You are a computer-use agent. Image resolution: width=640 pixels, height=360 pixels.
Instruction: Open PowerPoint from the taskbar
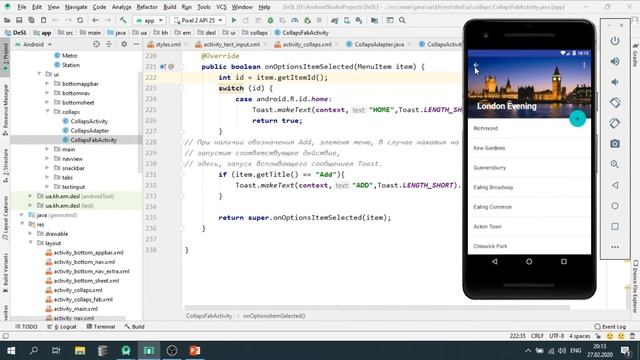pyautogui.click(x=195, y=351)
